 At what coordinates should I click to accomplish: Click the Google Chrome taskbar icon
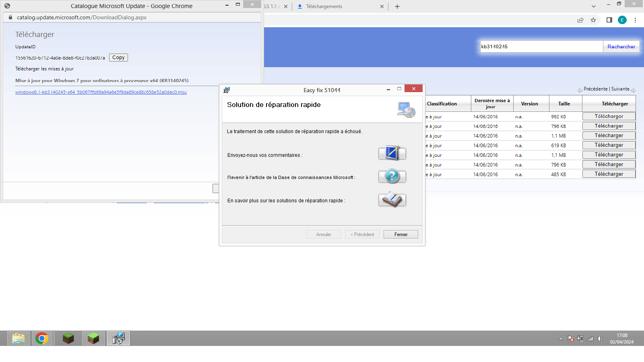pos(42,338)
